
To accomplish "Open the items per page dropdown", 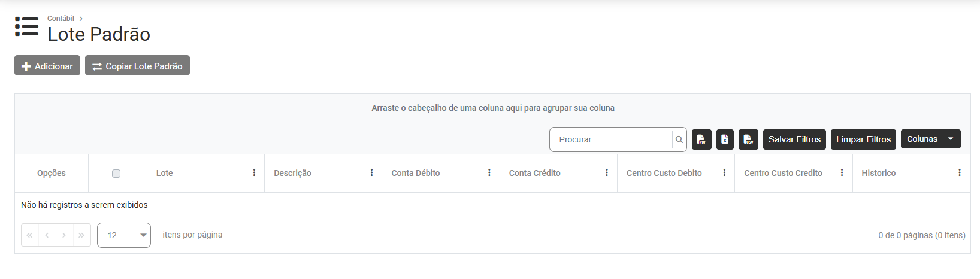I will (x=124, y=235).
